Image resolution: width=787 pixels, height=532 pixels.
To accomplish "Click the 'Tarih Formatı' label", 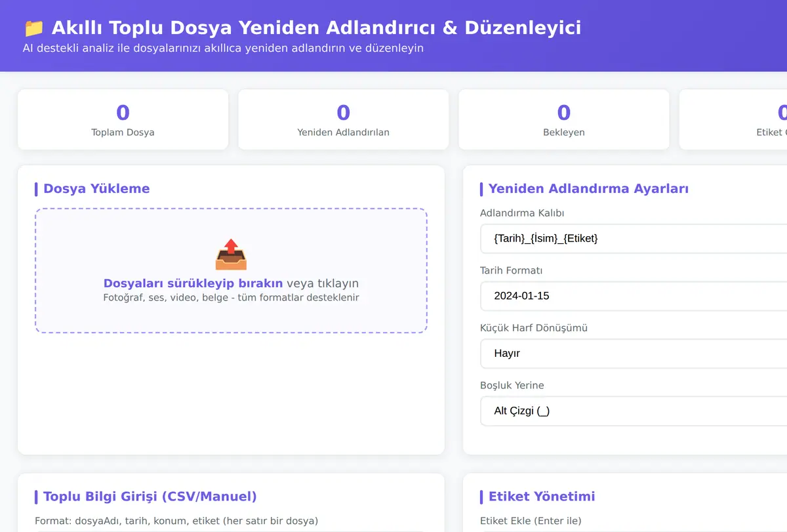I will click(512, 270).
